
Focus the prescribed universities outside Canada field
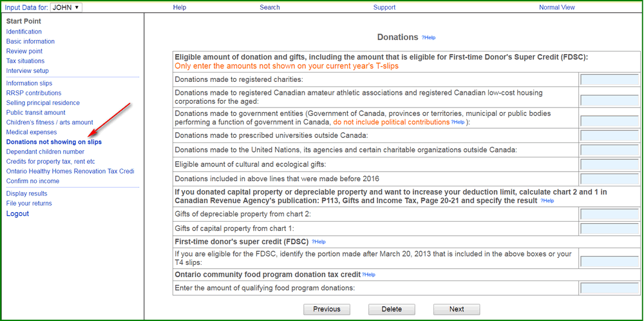coord(609,135)
